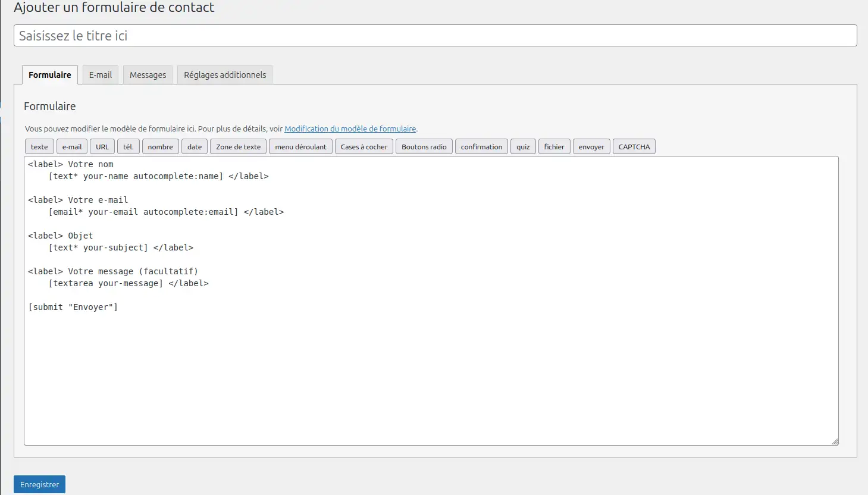Click the title field 'Saisissez le titre ici'

click(x=435, y=36)
